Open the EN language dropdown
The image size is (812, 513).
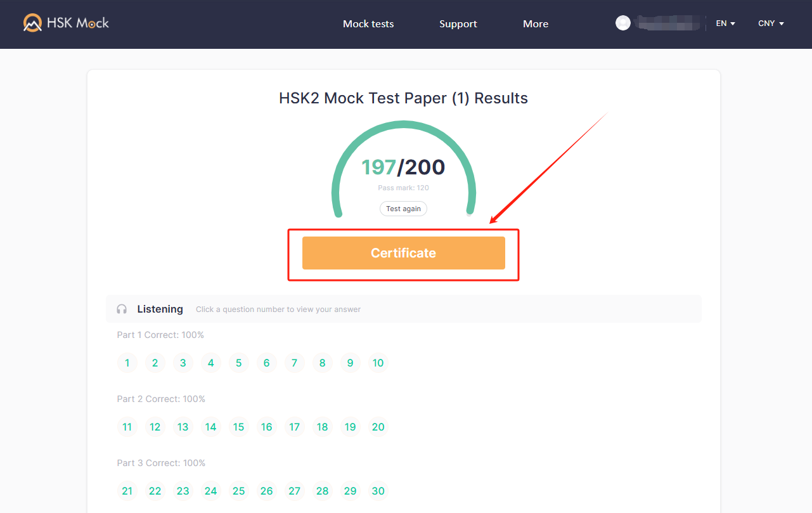(725, 23)
